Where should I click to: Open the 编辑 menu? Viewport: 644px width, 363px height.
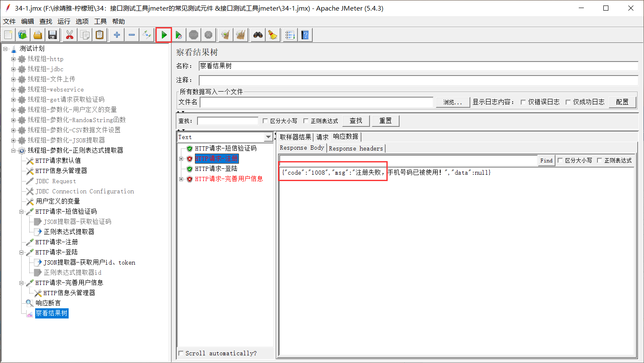[x=27, y=21]
